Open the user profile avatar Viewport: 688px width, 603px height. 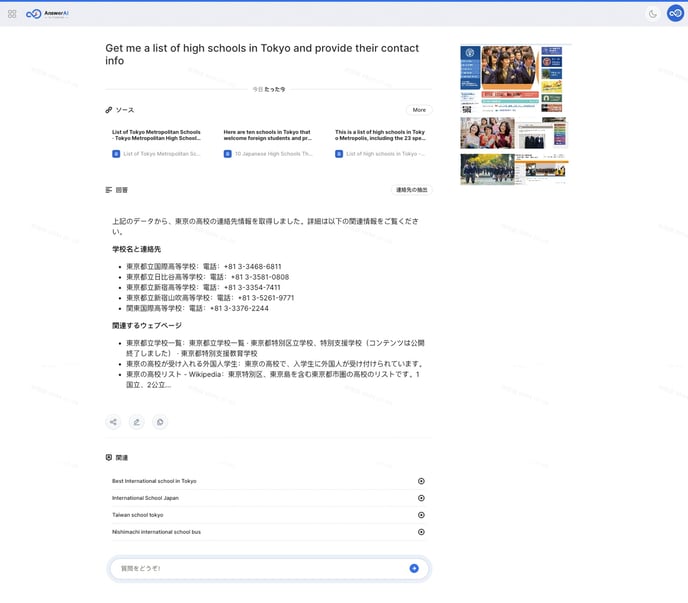(x=675, y=14)
